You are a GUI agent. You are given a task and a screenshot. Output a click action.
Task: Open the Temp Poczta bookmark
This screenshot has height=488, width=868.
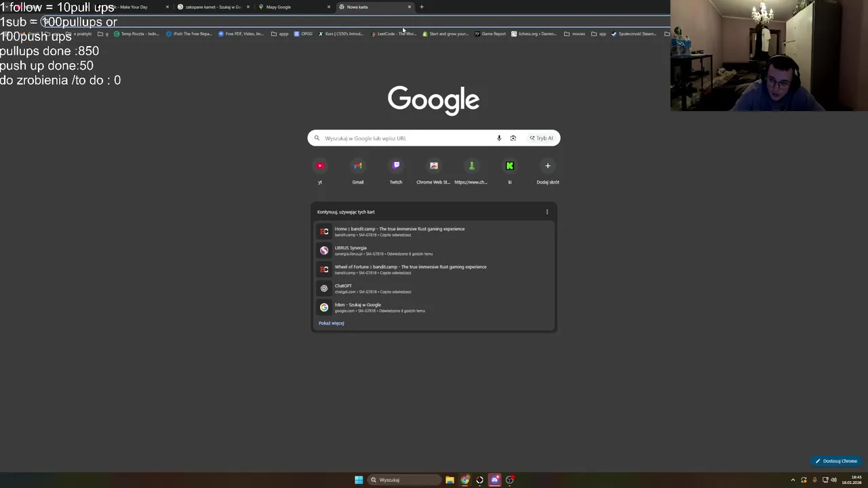(136, 34)
